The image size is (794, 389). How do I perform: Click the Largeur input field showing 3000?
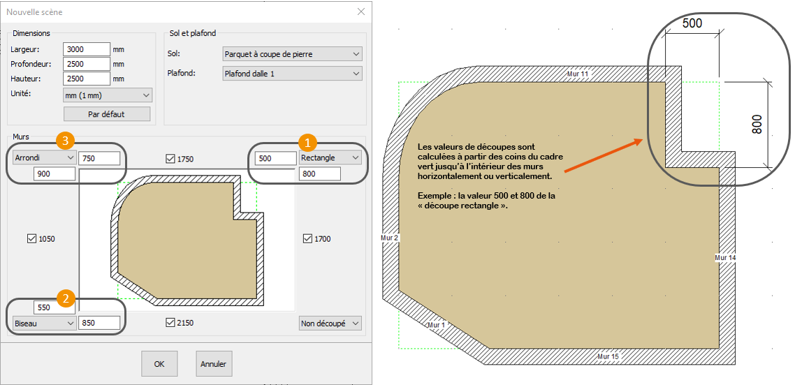[x=87, y=49]
